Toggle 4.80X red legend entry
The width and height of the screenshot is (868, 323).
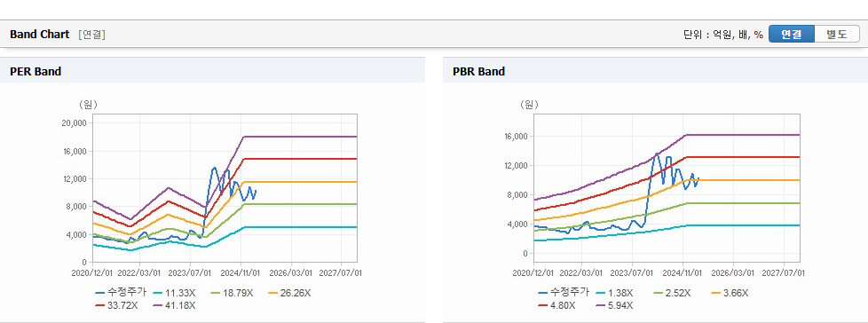558,304
